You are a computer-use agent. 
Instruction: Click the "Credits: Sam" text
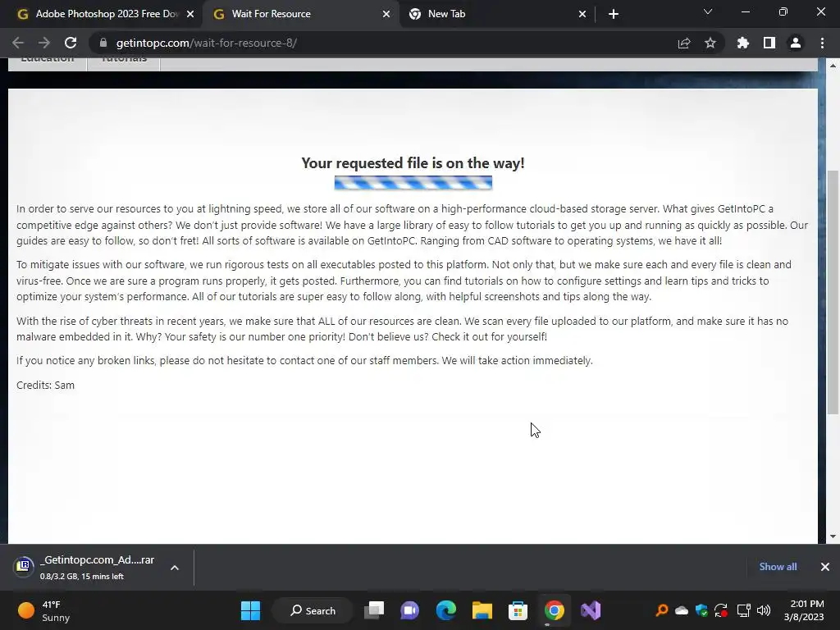coord(46,386)
